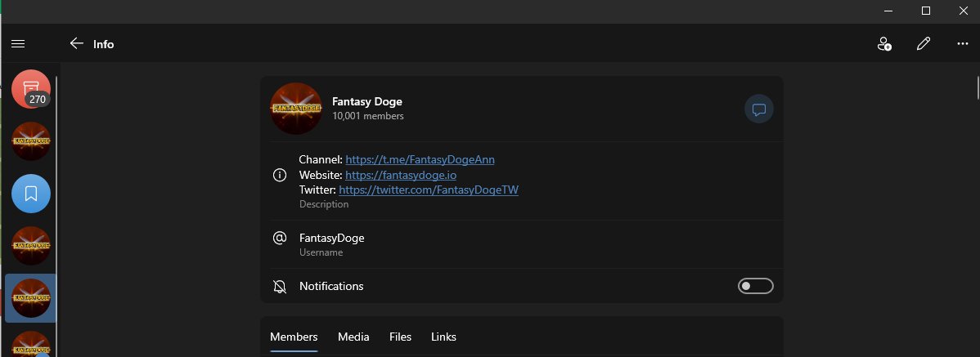Click the FantasyDoge username text
This screenshot has width=980, height=357.
click(x=332, y=238)
